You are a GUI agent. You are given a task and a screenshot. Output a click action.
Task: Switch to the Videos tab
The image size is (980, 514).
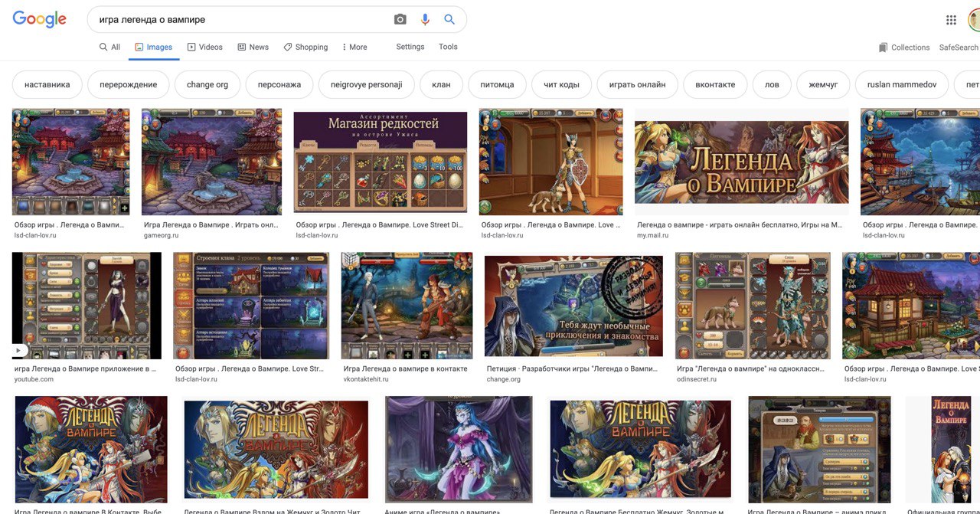tap(204, 47)
